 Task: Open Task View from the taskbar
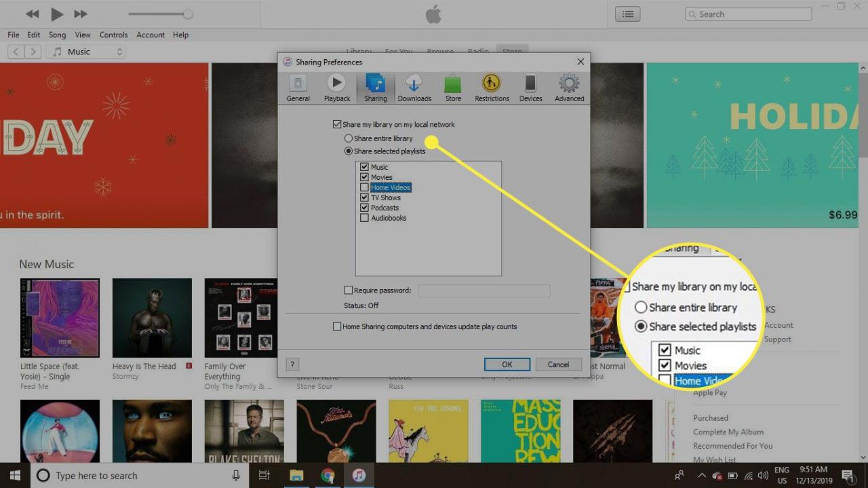coord(264,475)
